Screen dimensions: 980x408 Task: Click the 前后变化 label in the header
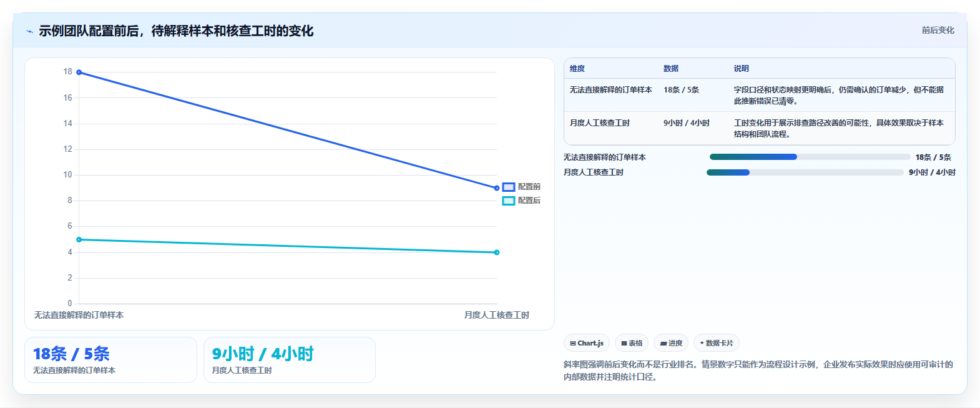coord(938,30)
